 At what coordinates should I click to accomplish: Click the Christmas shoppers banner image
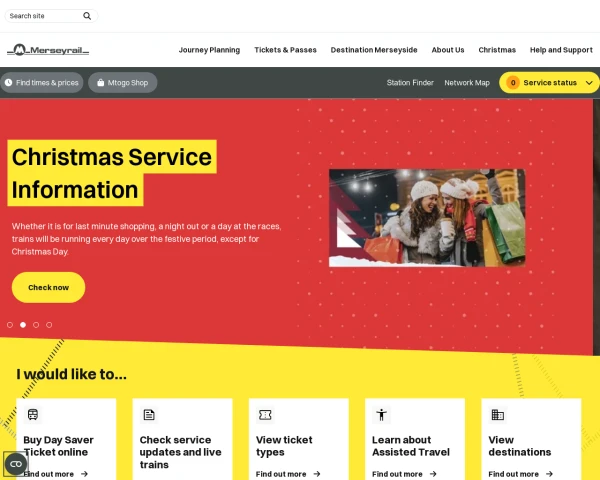pos(427,218)
